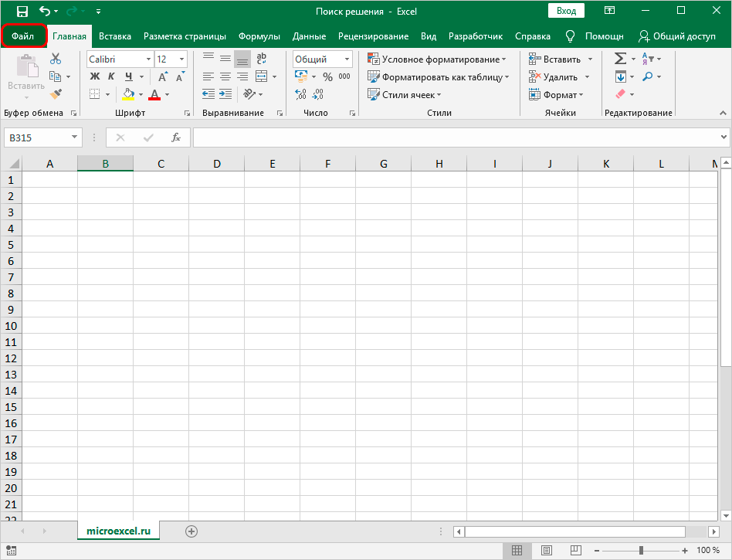Click Общий доступ share button
The height and width of the screenshot is (560, 732).
(x=677, y=36)
